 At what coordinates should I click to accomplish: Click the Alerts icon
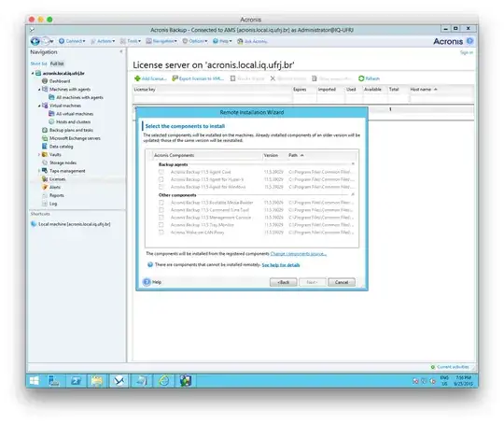click(x=45, y=187)
